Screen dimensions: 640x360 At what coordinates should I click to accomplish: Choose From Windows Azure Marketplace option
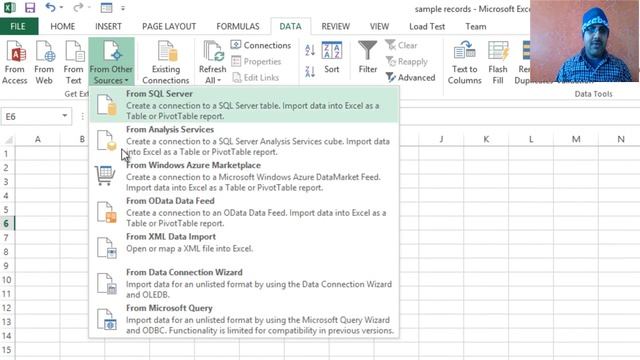(x=244, y=176)
